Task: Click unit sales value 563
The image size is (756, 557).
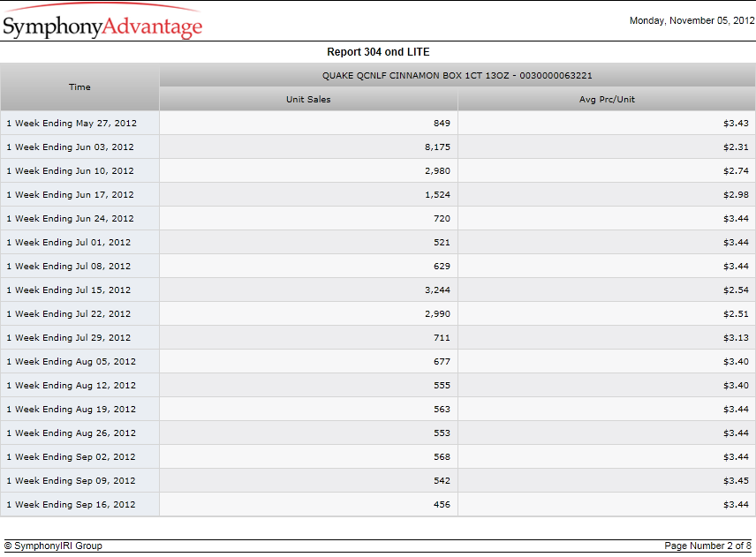Action: [x=442, y=409]
